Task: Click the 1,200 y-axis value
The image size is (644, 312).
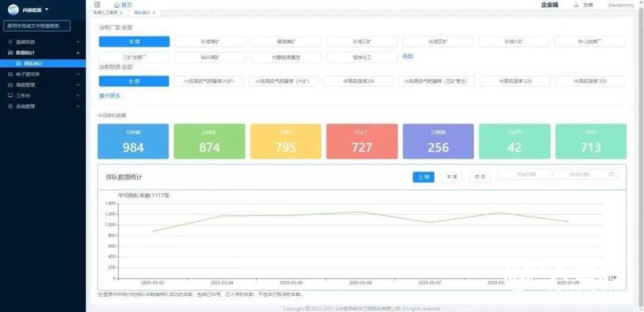Action: point(111,214)
